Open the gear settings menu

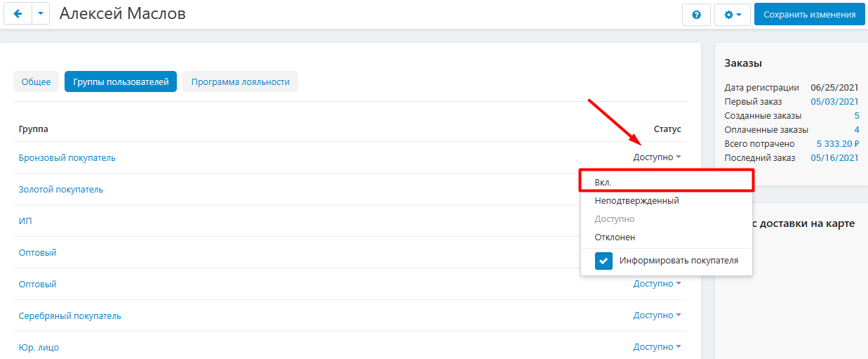[733, 14]
